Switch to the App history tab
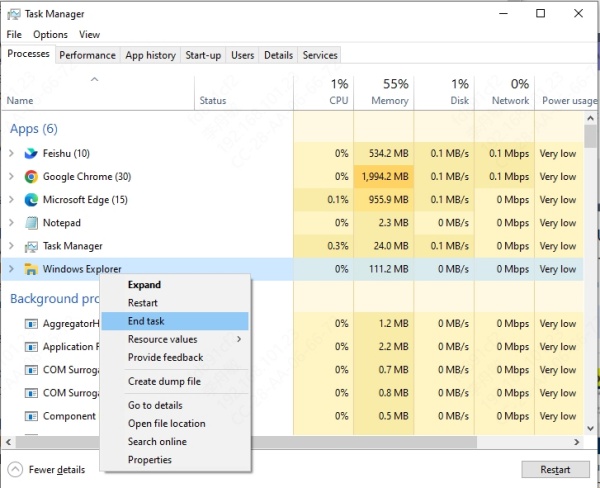This screenshot has width=600, height=488. pos(150,55)
